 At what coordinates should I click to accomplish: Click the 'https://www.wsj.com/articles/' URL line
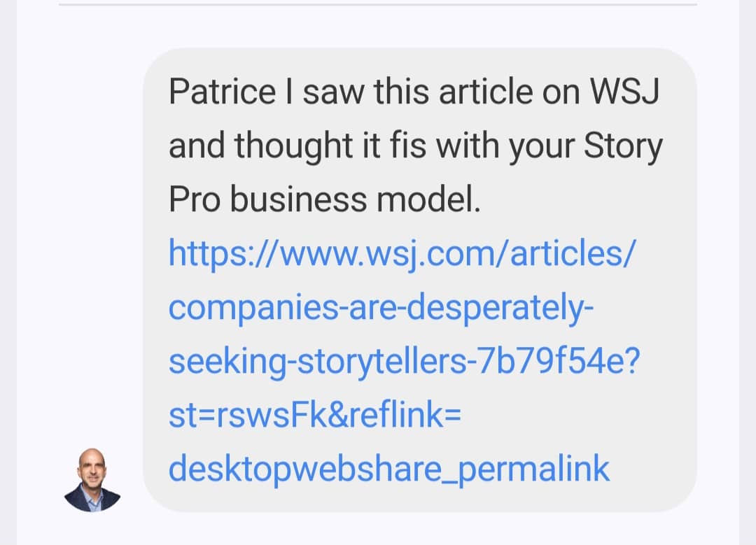402,255
